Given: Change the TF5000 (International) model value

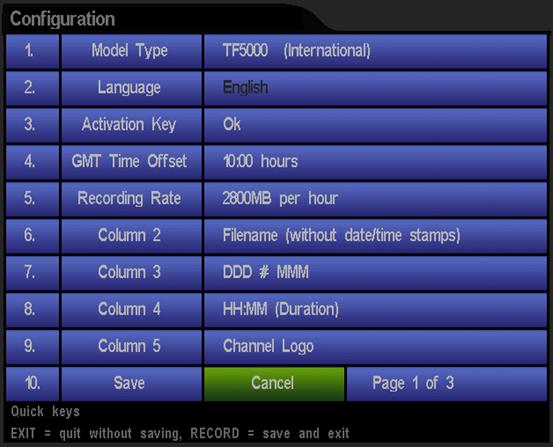Looking at the screenshot, I should [376, 52].
